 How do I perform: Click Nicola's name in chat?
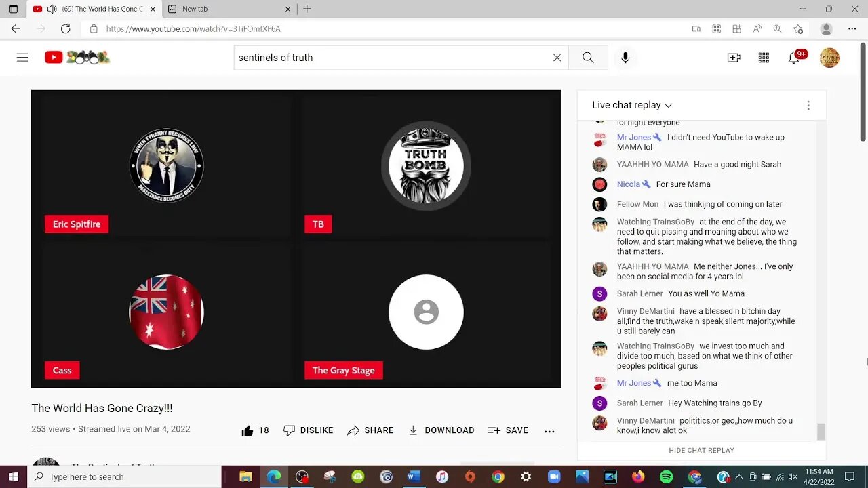[x=629, y=184]
